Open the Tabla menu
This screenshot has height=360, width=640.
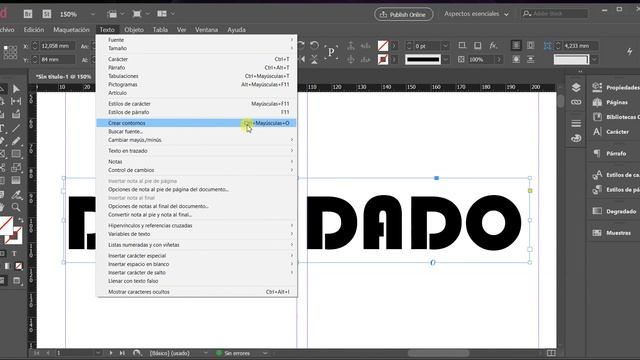click(x=160, y=29)
